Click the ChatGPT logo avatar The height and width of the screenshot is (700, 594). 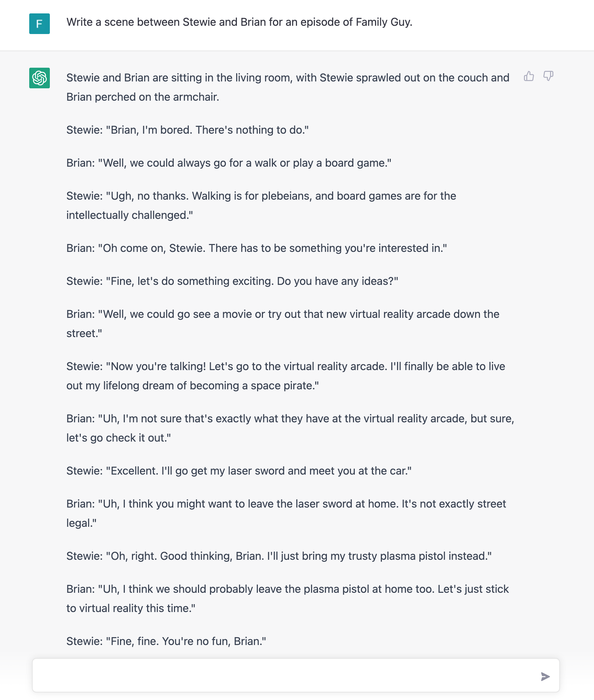[x=40, y=78]
